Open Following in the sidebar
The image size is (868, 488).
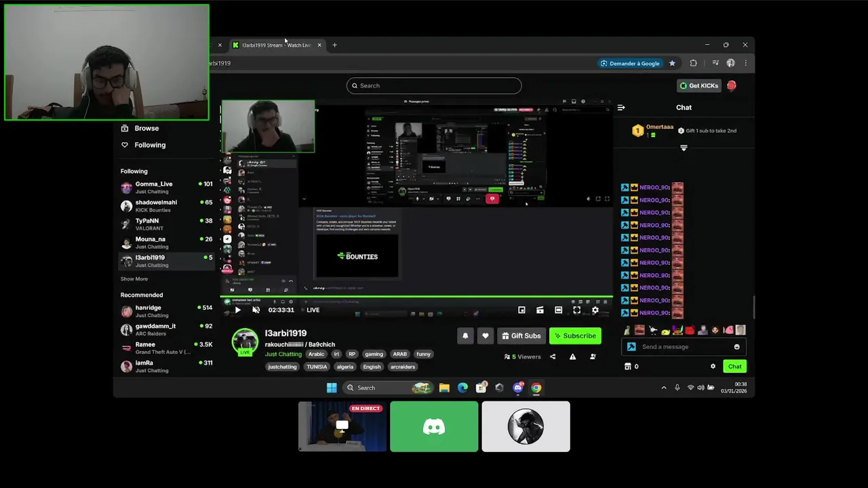tap(143, 145)
